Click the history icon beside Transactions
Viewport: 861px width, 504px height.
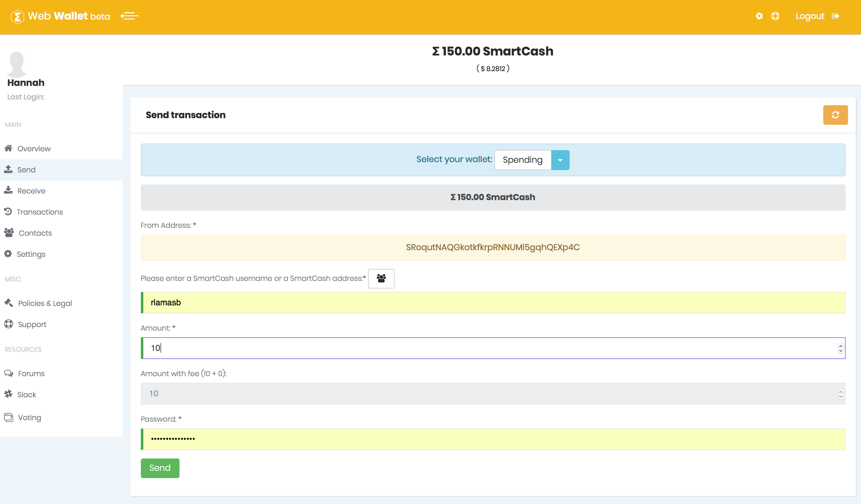click(x=8, y=211)
